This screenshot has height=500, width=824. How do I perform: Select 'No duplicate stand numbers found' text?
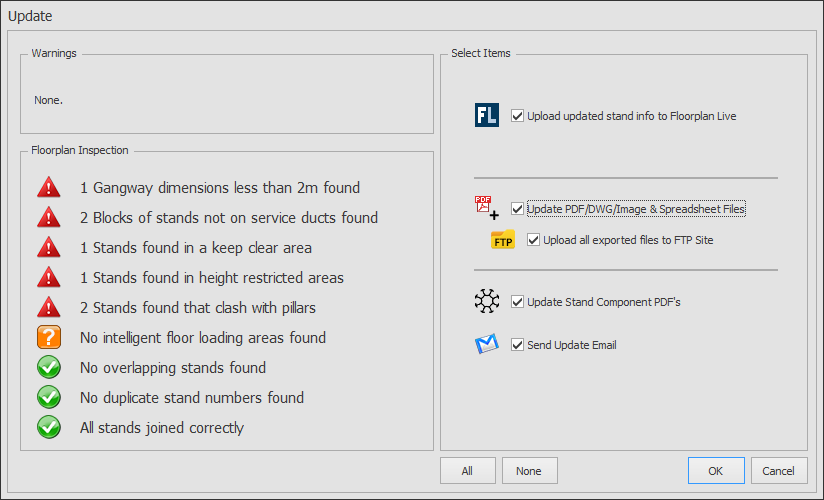coord(192,397)
